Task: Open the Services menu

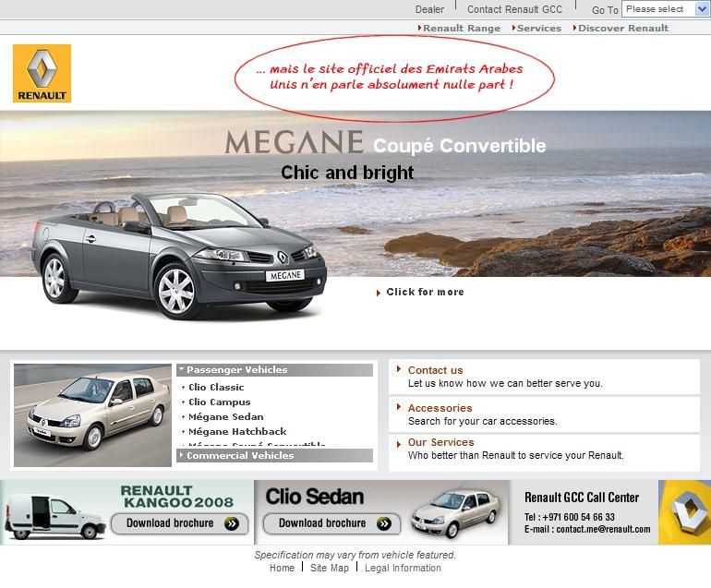Action: point(538,28)
